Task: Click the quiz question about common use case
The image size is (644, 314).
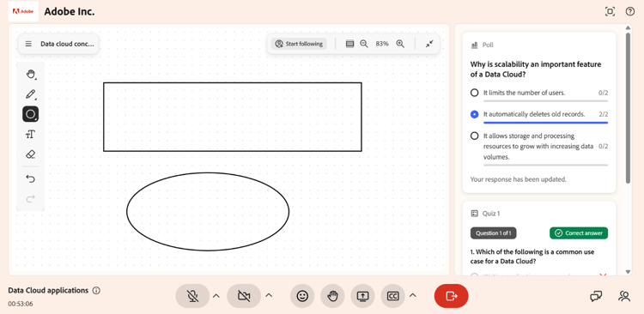Action: [532, 257]
